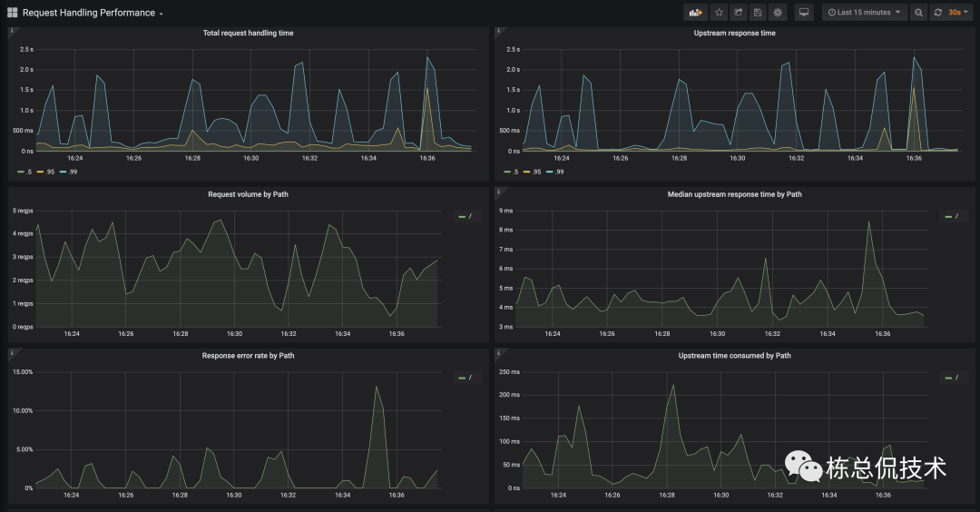Click green color line of Request volume legend
The width and height of the screenshot is (980, 512).
click(x=462, y=217)
